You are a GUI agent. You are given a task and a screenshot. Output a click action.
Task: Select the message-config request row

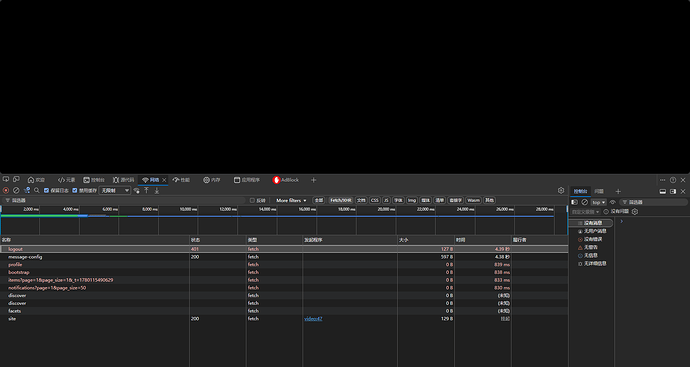[284, 257]
